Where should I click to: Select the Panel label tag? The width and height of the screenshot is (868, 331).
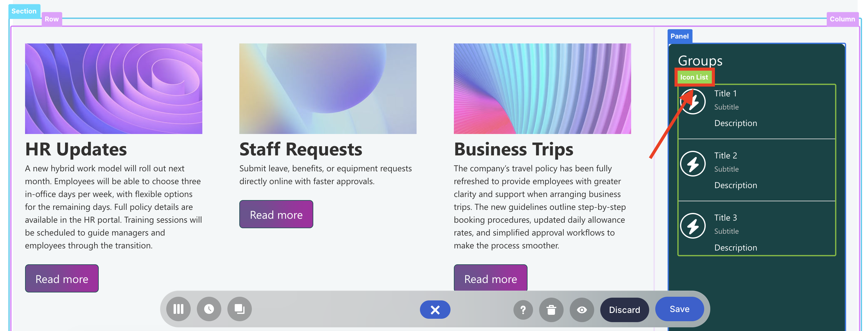tap(679, 36)
